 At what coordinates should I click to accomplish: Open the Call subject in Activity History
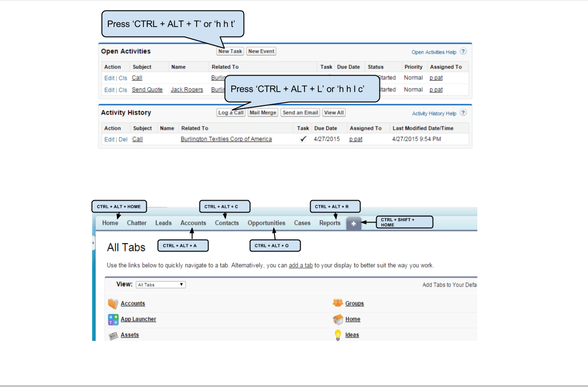[137, 139]
